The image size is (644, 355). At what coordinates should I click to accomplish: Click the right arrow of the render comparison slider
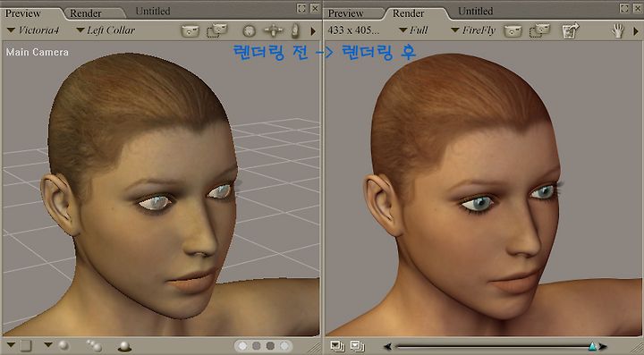(603, 347)
